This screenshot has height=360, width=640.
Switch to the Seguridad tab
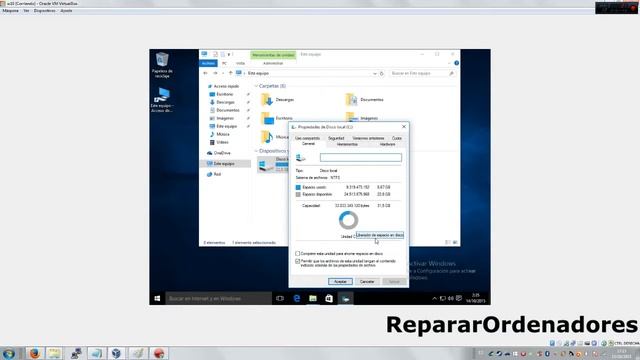pyautogui.click(x=336, y=138)
